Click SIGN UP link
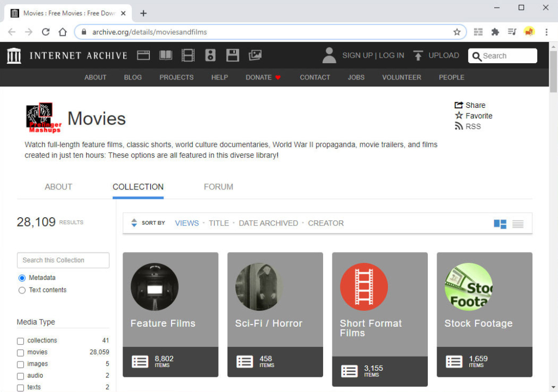558x392 pixels. point(357,56)
